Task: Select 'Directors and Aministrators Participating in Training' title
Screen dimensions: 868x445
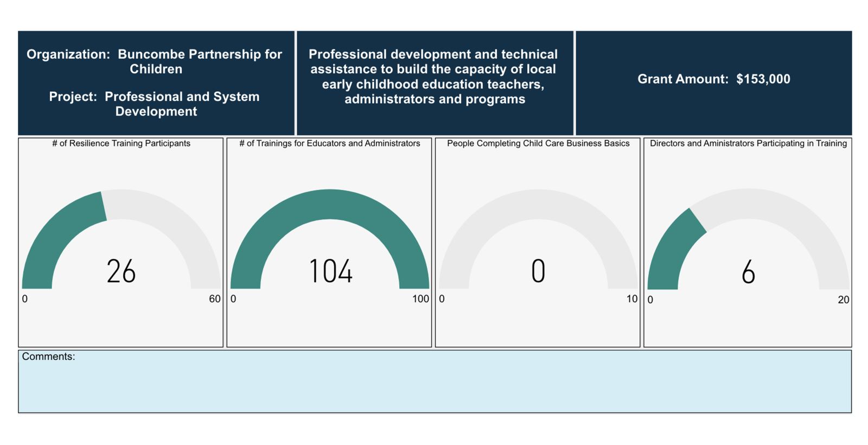Action: click(x=748, y=143)
